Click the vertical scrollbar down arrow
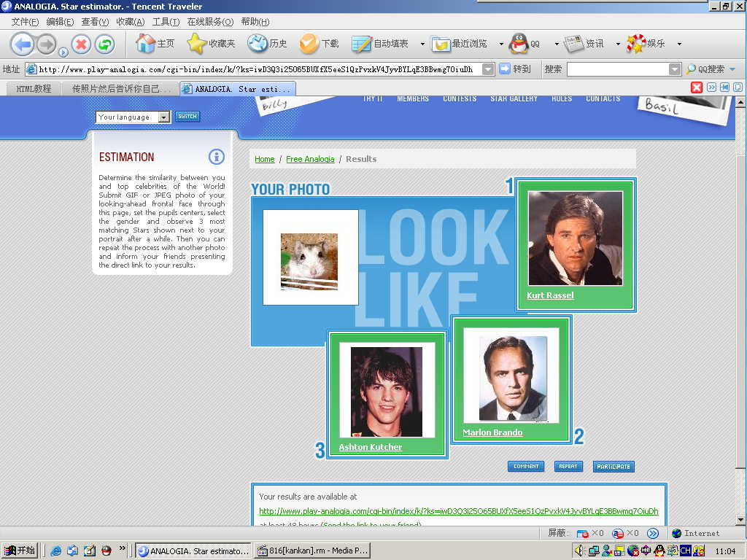This screenshot has height=560, width=747. [x=740, y=519]
